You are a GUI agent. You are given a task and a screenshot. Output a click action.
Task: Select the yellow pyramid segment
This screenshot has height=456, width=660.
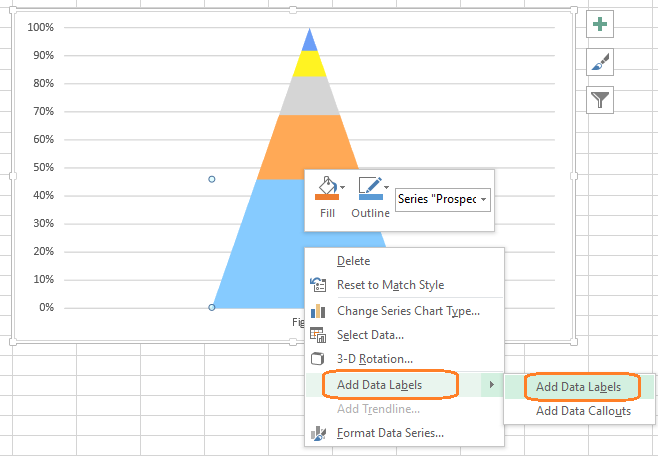pyautogui.click(x=310, y=64)
